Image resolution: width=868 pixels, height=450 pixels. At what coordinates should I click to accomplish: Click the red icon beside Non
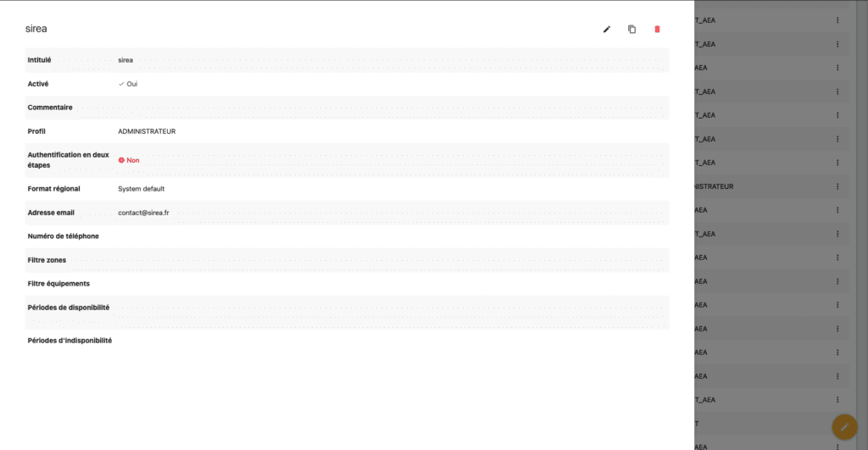coord(121,159)
